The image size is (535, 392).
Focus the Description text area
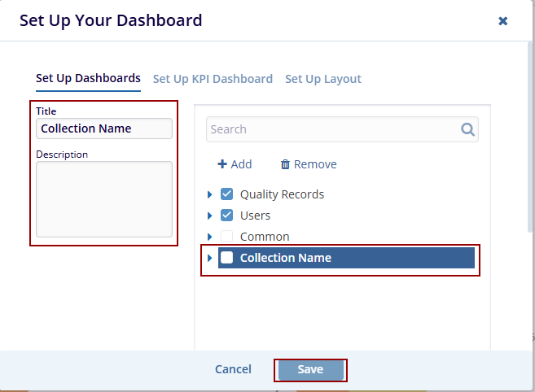(x=104, y=199)
